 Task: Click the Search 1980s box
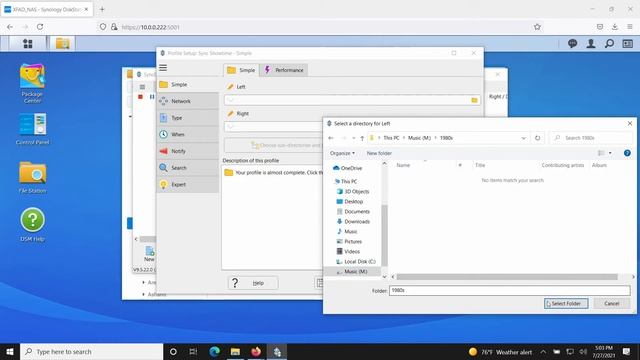[591, 138]
